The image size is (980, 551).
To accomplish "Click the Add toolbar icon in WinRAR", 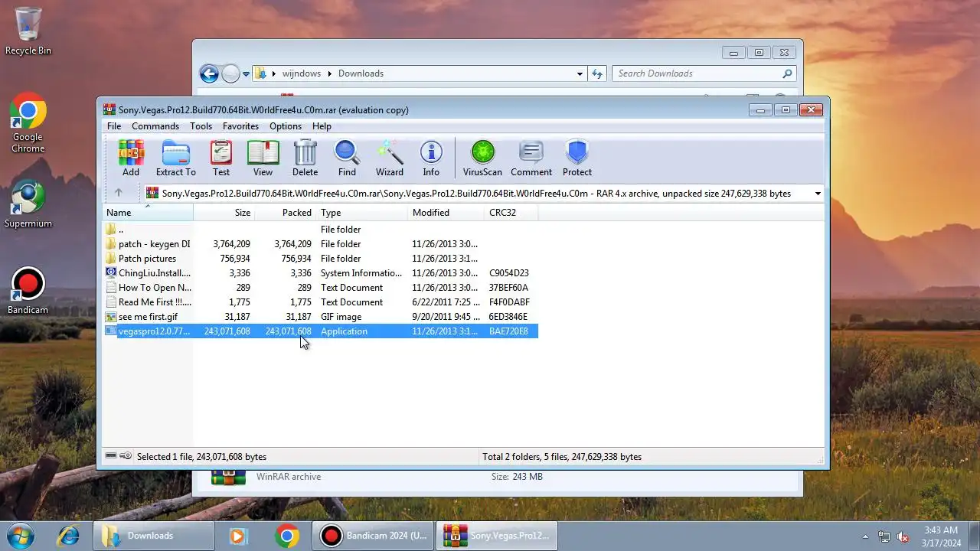I will coord(131,158).
